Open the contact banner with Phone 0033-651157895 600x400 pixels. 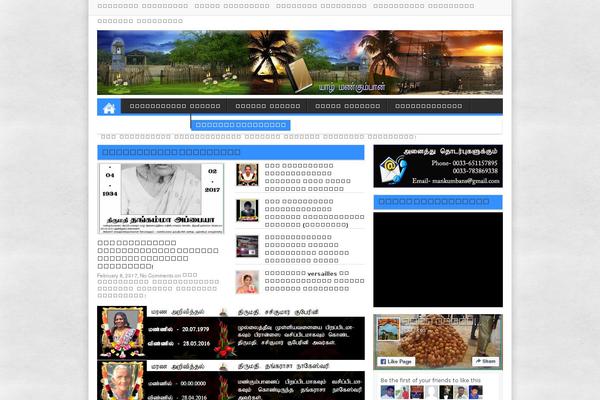point(438,166)
